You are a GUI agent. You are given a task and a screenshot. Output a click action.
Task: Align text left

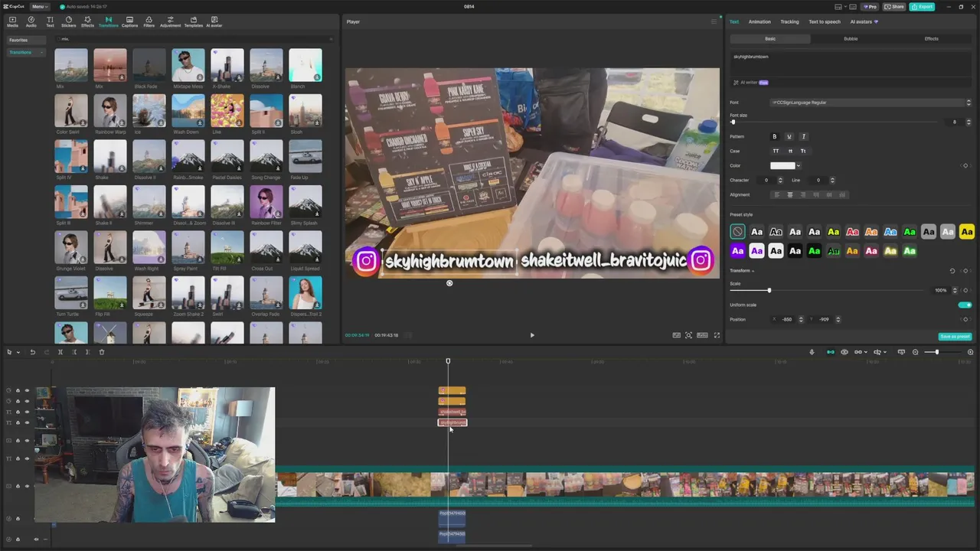coord(776,195)
